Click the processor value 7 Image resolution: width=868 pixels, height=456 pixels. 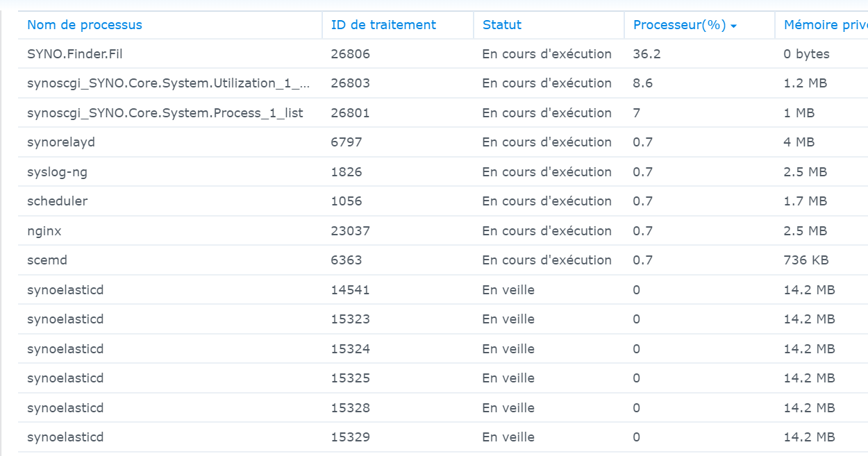[636, 113]
